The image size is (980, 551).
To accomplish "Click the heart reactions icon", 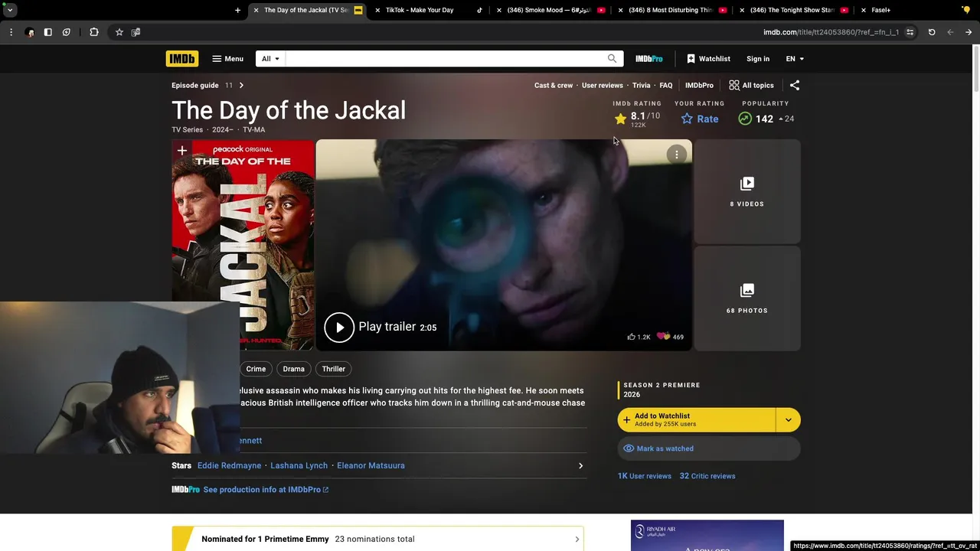I will [663, 337].
